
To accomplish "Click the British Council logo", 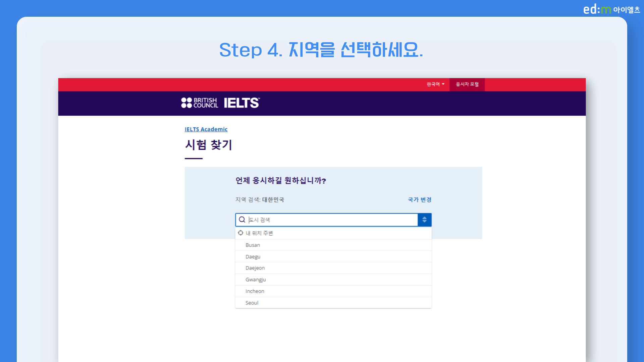I will coord(200,103).
